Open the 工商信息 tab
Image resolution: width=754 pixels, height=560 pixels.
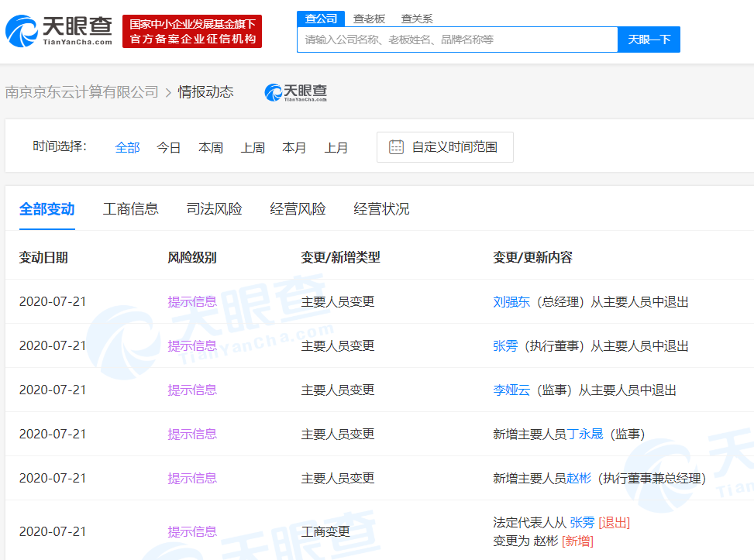pyautogui.click(x=131, y=209)
